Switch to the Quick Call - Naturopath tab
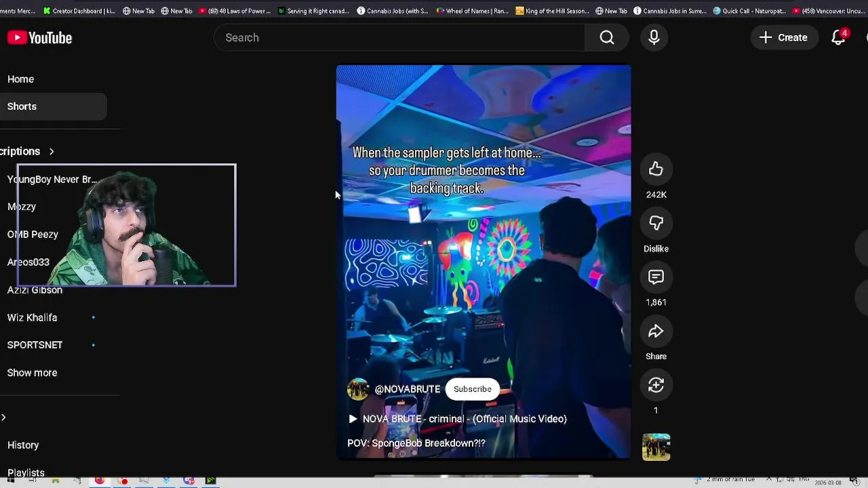The image size is (868, 488). [x=749, y=11]
